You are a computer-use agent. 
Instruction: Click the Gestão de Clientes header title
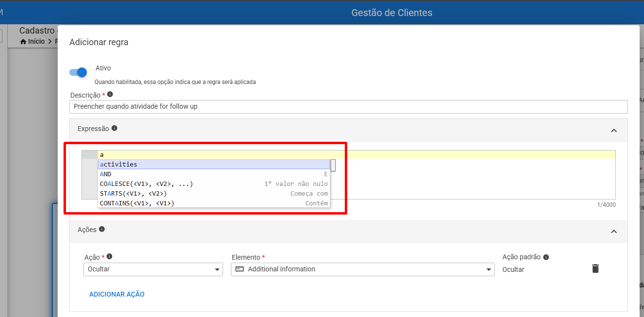tap(392, 13)
